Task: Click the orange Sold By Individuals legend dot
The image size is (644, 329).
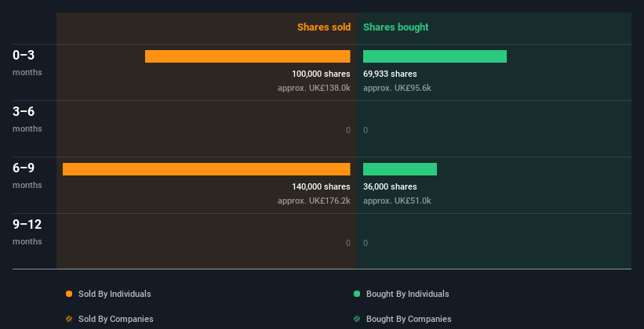Action: pyautogui.click(x=69, y=294)
